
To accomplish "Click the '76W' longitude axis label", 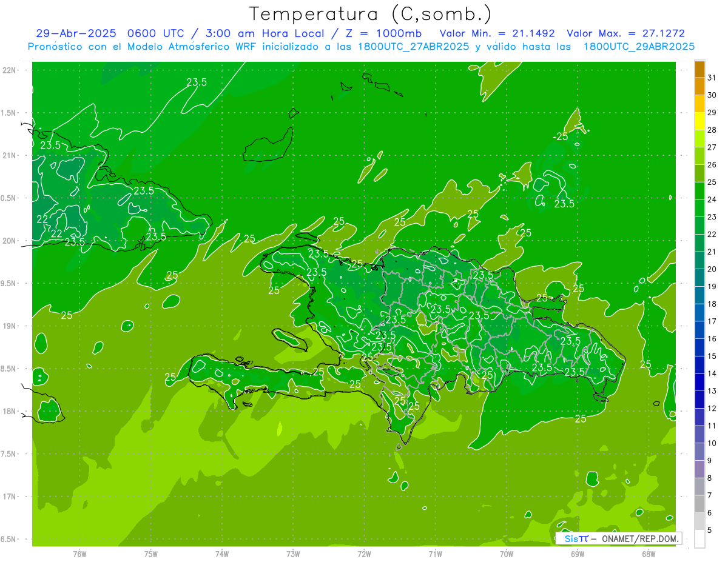I will (x=79, y=554).
